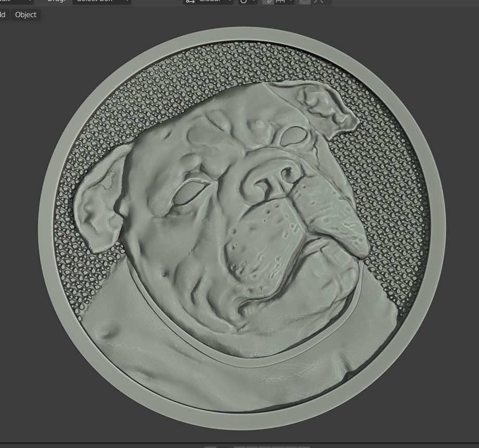Open the Object menu
Viewport: 479px width, 448px height.
[x=26, y=15]
